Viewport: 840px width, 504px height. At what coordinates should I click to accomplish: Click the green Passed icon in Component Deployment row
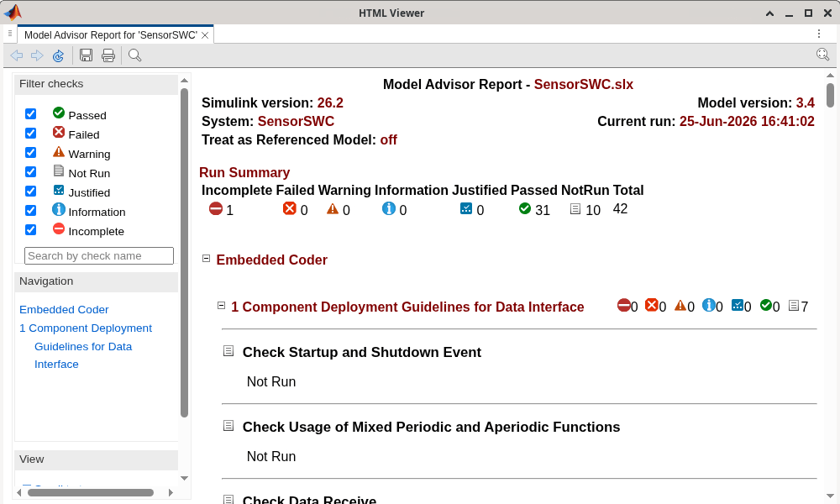[x=766, y=305]
